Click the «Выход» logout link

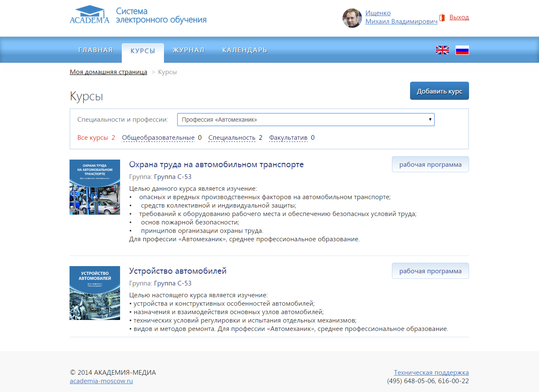(459, 17)
